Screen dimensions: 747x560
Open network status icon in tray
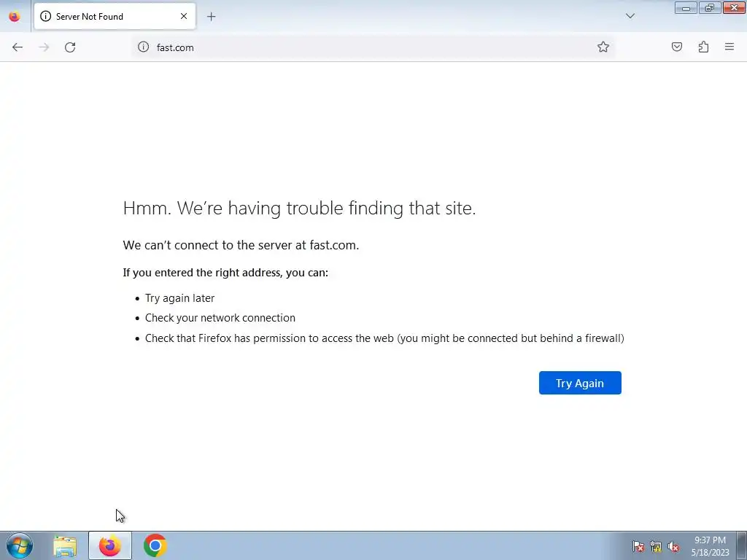656,547
